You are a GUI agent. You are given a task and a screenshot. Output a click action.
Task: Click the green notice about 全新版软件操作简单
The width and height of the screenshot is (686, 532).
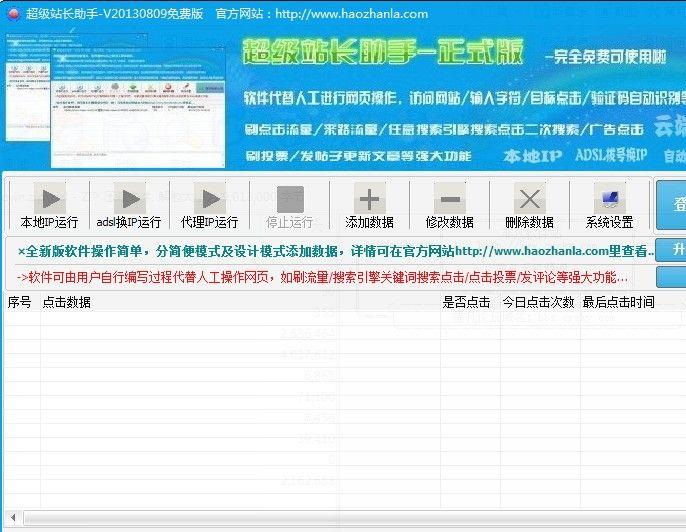[x=336, y=251]
